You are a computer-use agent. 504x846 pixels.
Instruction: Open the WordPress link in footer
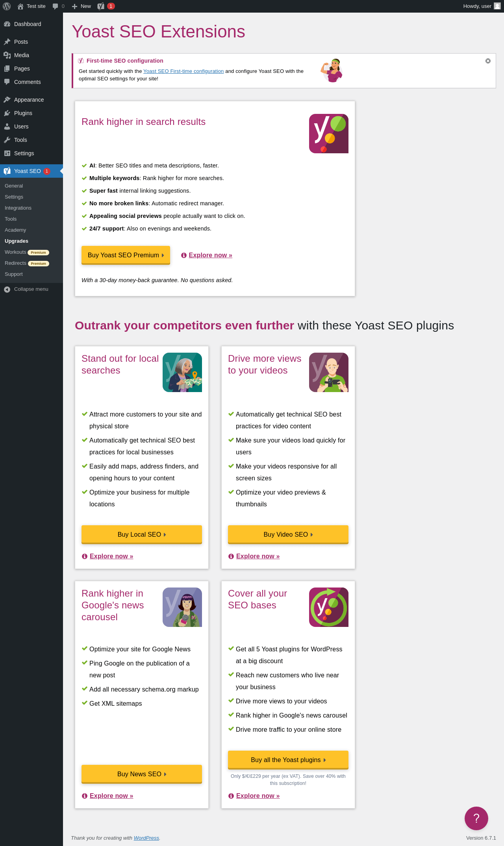(x=146, y=838)
